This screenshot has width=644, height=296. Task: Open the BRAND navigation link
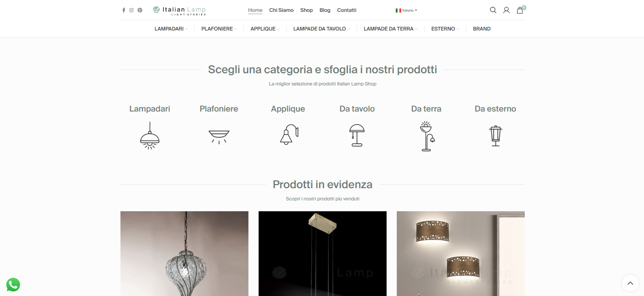tap(482, 29)
